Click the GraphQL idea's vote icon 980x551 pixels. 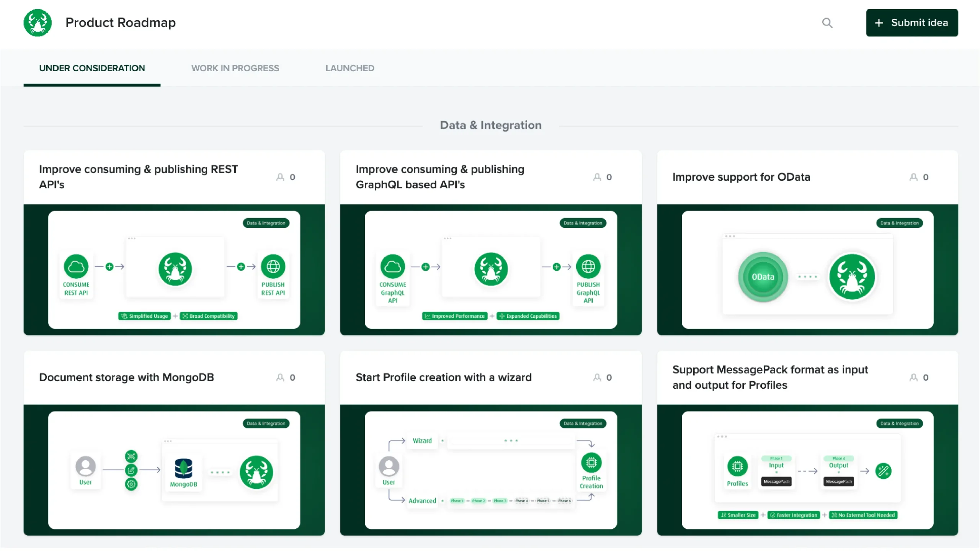tap(597, 177)
